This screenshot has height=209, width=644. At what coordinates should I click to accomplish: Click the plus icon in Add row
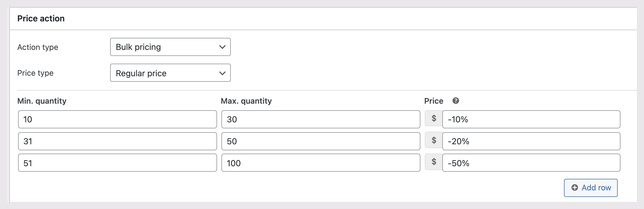[575, 188]
